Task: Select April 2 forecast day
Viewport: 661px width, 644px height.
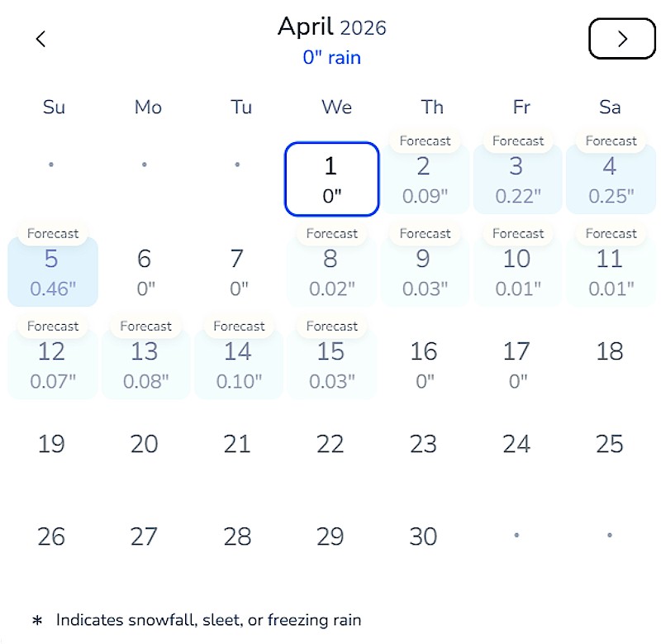Action: (424, 179)
